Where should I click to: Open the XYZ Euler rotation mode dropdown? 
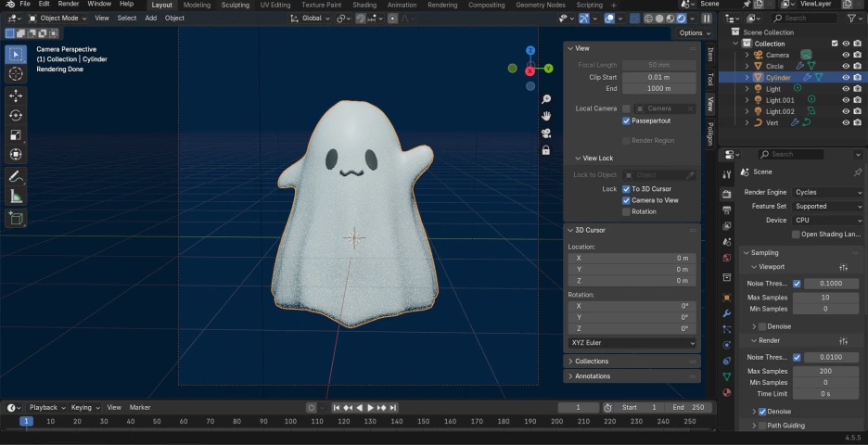[632, 343]
